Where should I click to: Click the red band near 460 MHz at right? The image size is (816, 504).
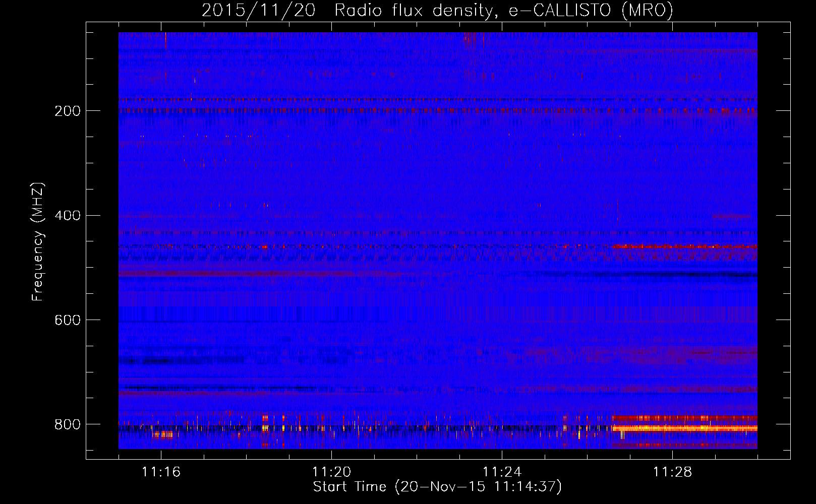click(x=685, y=246)
